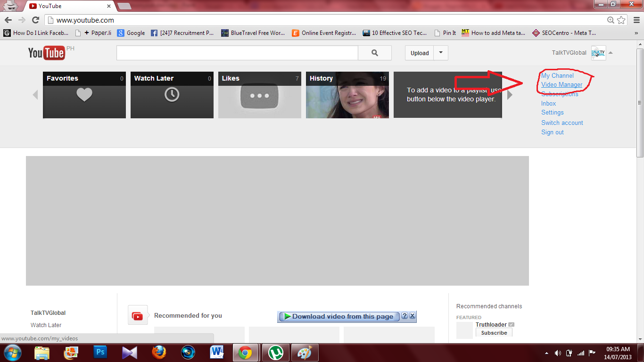Image resolution: width=644 pixels, height=362 pixels.
Task: Collapse the account menu arrow
Action: coord(611,53)
